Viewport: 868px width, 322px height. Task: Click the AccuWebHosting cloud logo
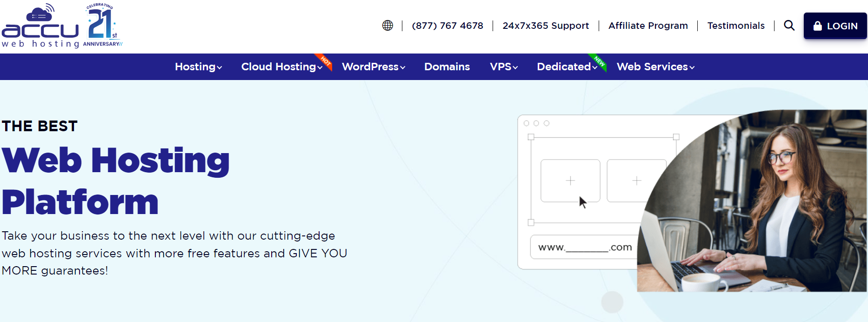[40, 27]
